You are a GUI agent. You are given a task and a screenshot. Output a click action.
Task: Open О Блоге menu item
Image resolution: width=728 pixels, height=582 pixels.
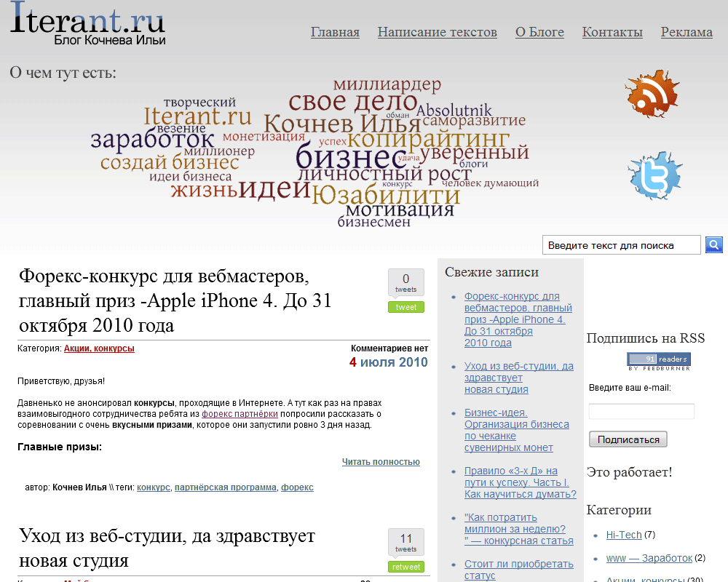coord(539,32)
